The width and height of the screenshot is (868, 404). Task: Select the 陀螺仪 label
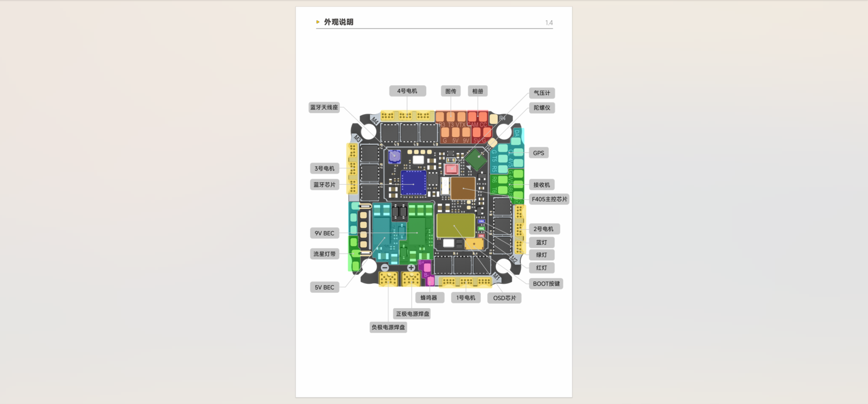click(x=541, y=108)
